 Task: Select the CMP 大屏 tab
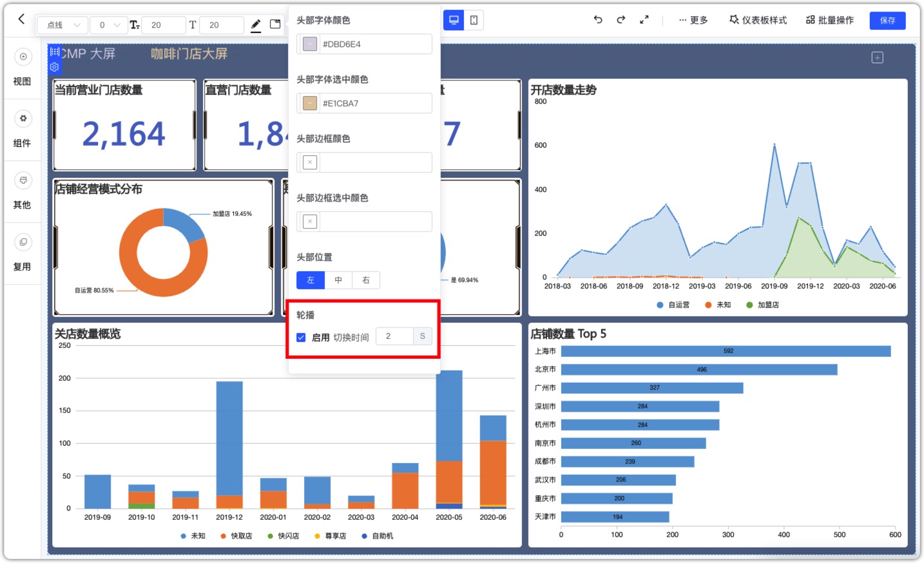(x=88, y=53)
